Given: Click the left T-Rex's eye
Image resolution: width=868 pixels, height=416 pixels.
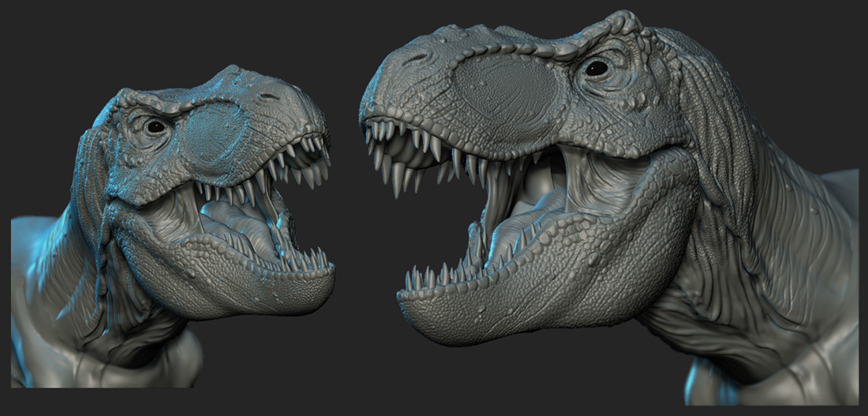Looking at the screenshot, I should tap(156, 126).
